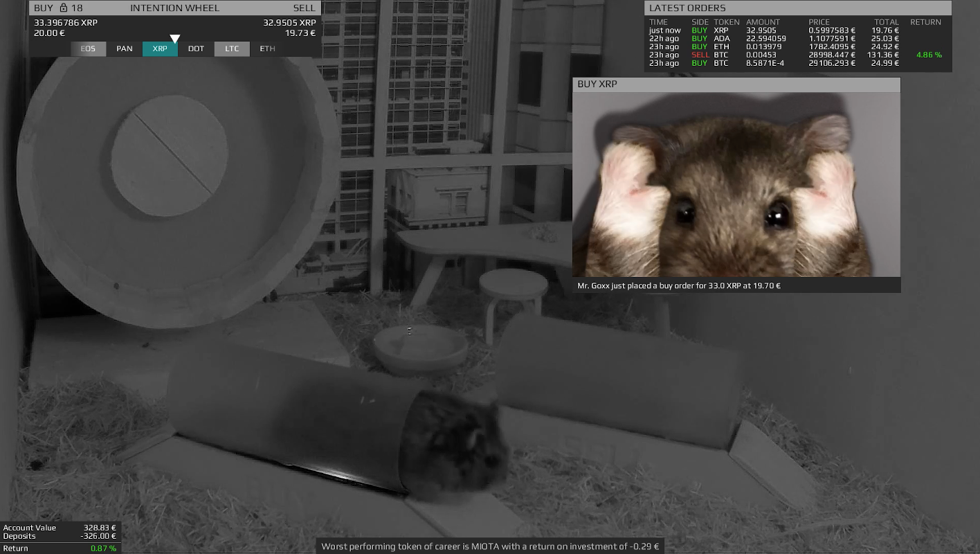Click the PRICE column header
This screenshot has height=554, width=980.
point(819,22)
